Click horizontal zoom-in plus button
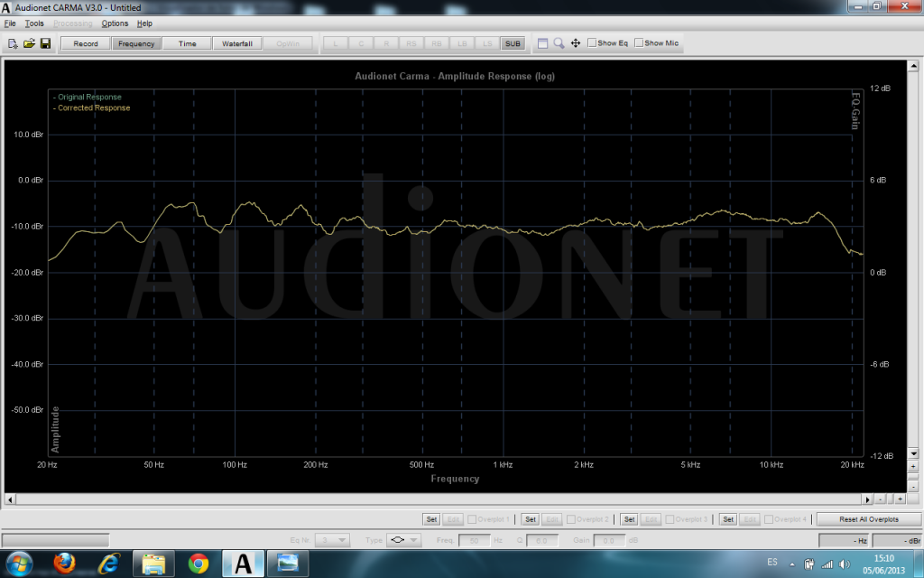This screenshot has width=924, height=578. pos(900,499)
